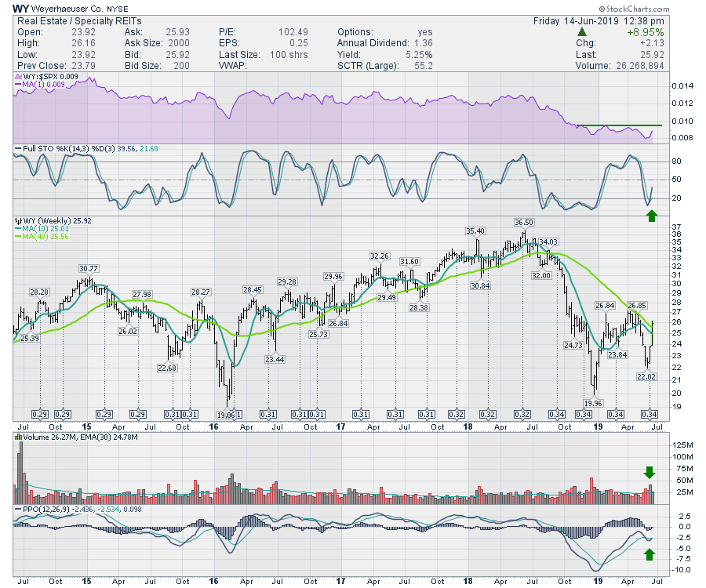Click the bar icon before WY (Weekly)
This screenshot has width=706, height=588.
18,221
